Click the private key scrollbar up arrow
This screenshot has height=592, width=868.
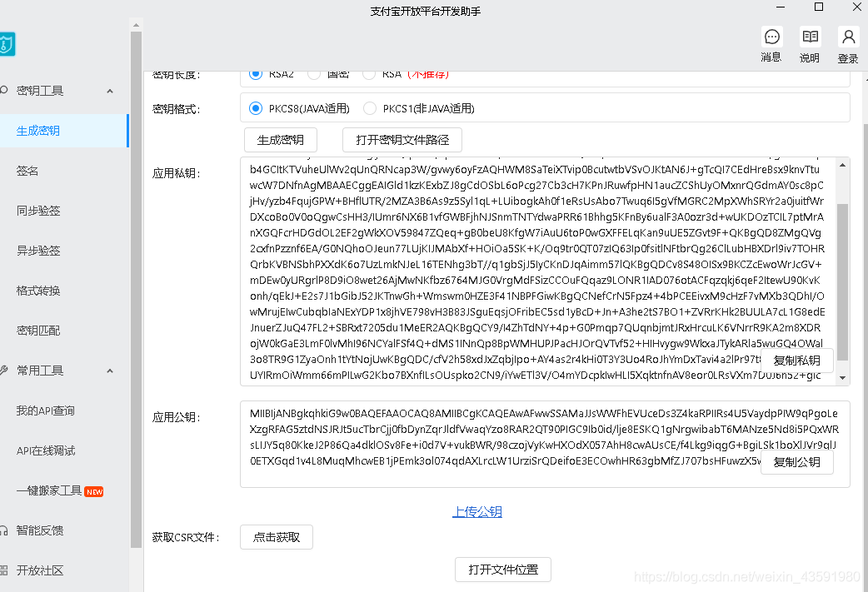click(842, 165)
